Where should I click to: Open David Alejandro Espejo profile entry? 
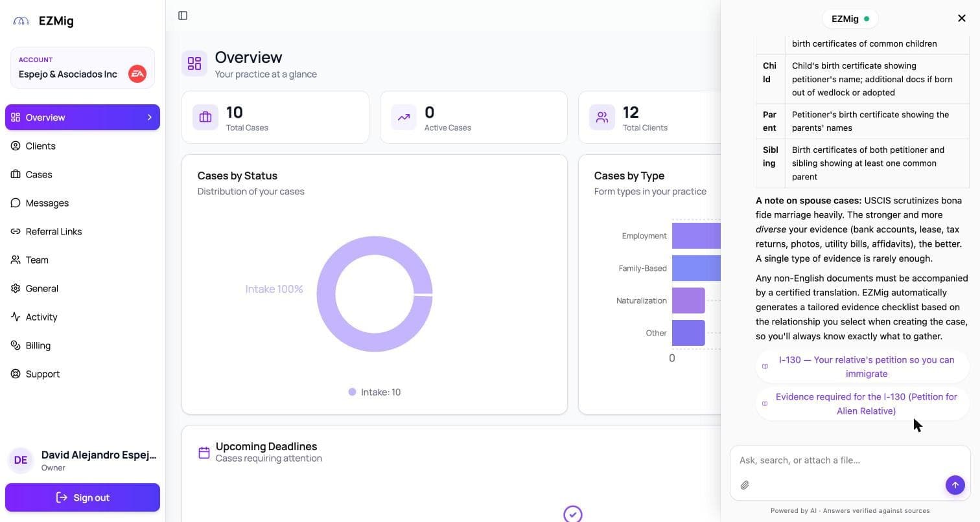(82, 460)
